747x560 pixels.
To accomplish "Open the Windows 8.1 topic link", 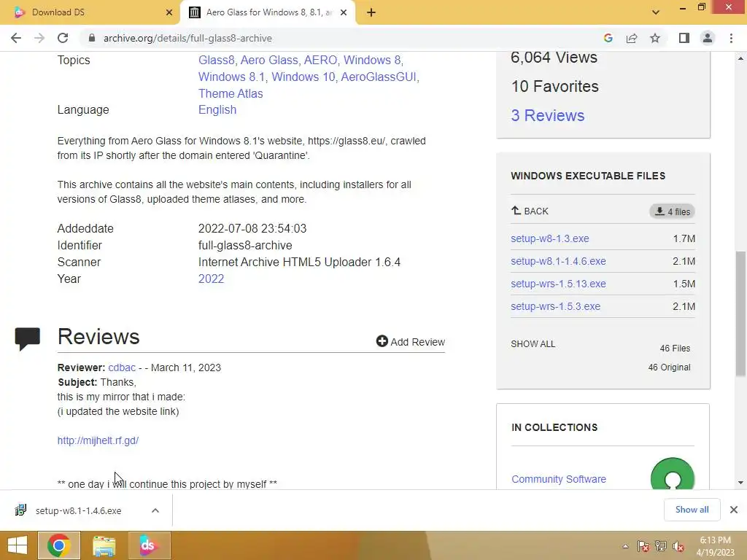I will coord(233,77).
